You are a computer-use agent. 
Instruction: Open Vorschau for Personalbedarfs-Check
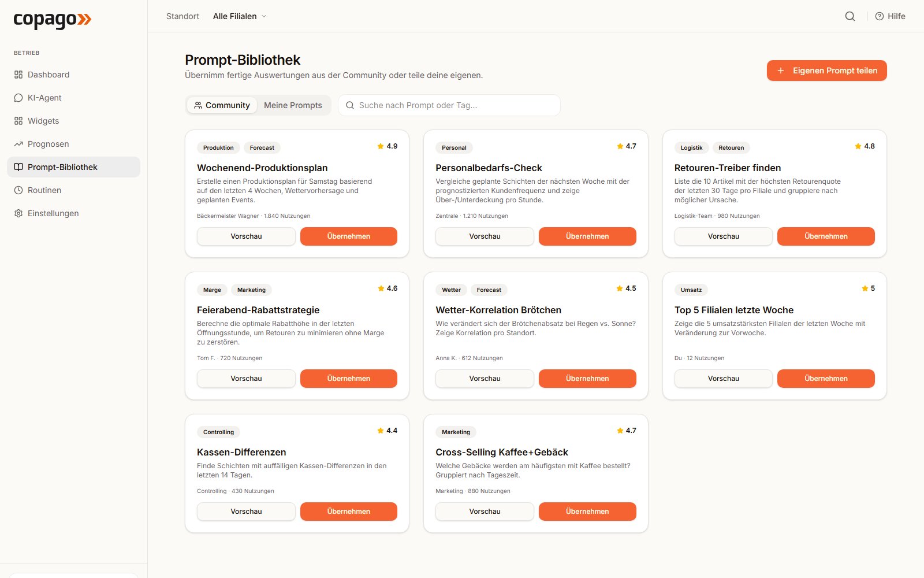485,236
